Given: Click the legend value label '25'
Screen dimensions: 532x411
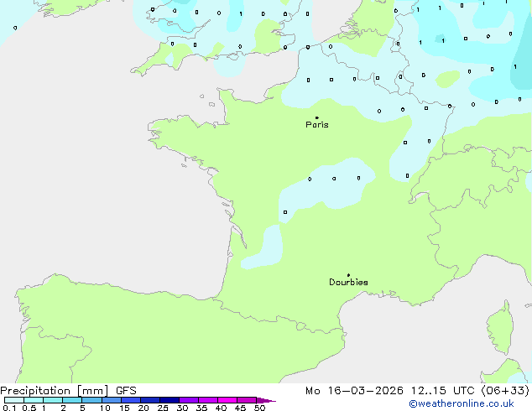Looking at the screenshot, I should pyautogui.click(x=163, y=408).
